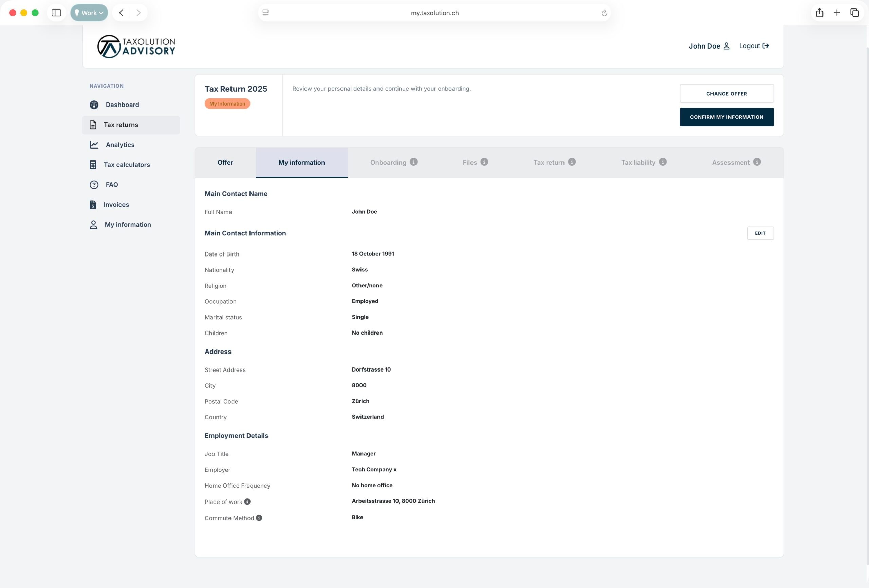Click the browser address bar
The height and width of the screenshot is (588, 869).
(x=434, y=13)
